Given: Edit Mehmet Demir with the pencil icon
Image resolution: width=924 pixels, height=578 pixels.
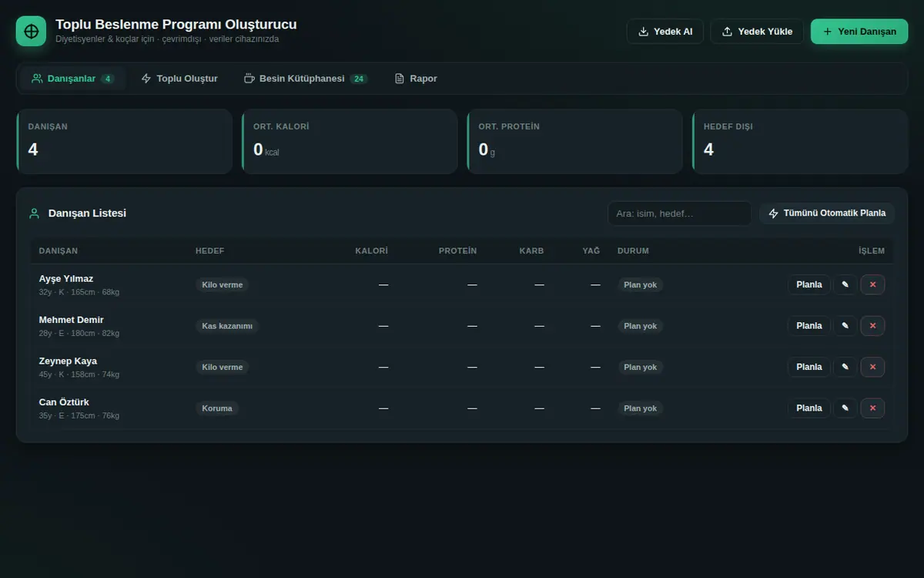Looking at the screenshot, I should (845, 326).
